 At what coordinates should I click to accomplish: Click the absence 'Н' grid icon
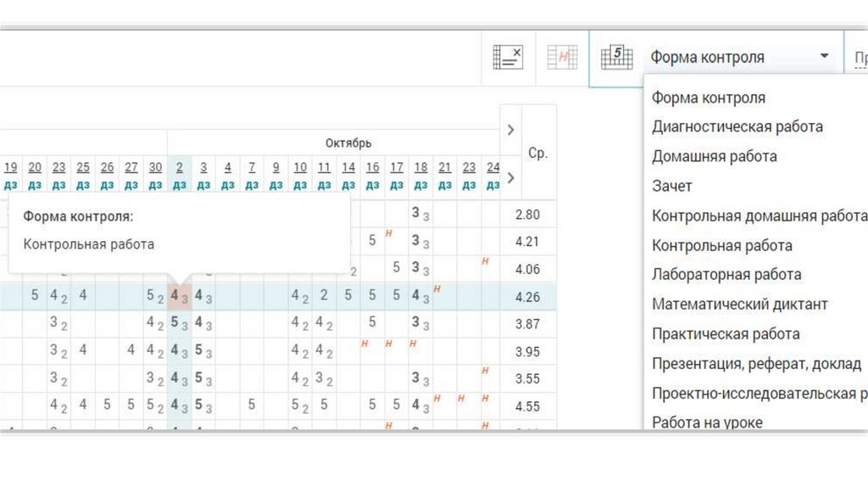[562, 58]
